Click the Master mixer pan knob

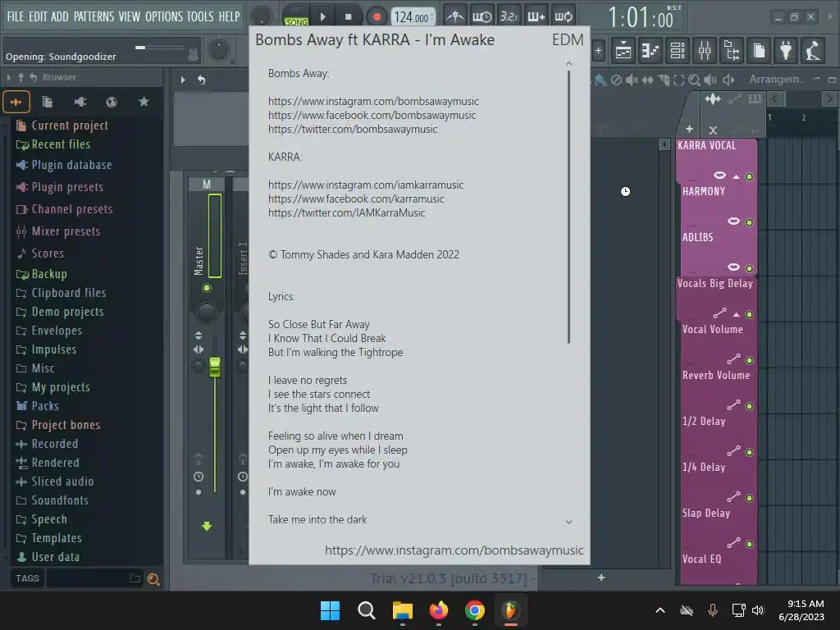206,313
